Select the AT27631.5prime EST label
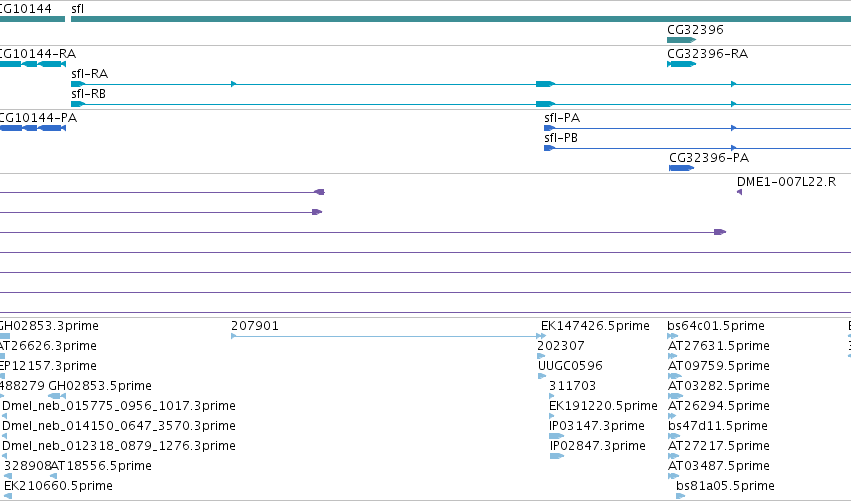 (x=719, y=346)
